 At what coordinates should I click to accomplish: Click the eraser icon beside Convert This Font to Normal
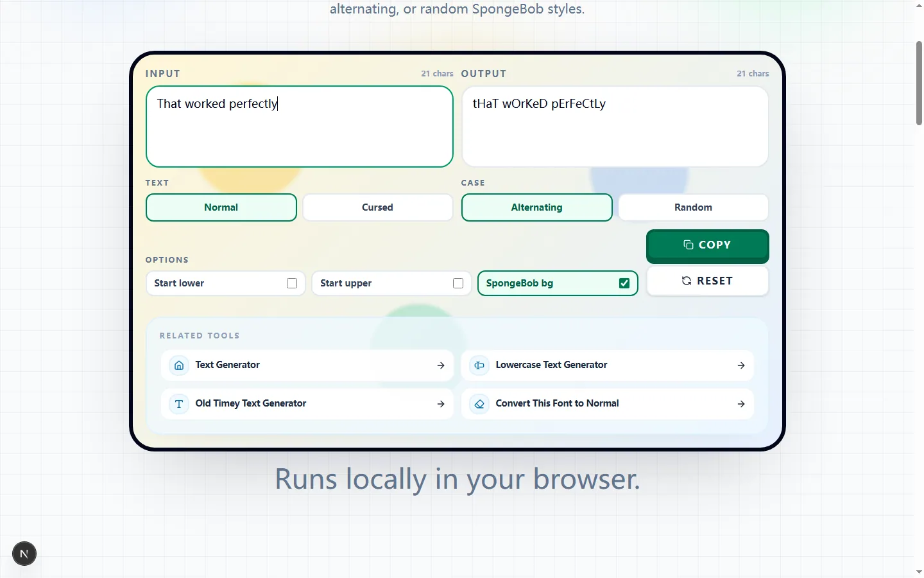pyautogui.click(x=479, y=404)
